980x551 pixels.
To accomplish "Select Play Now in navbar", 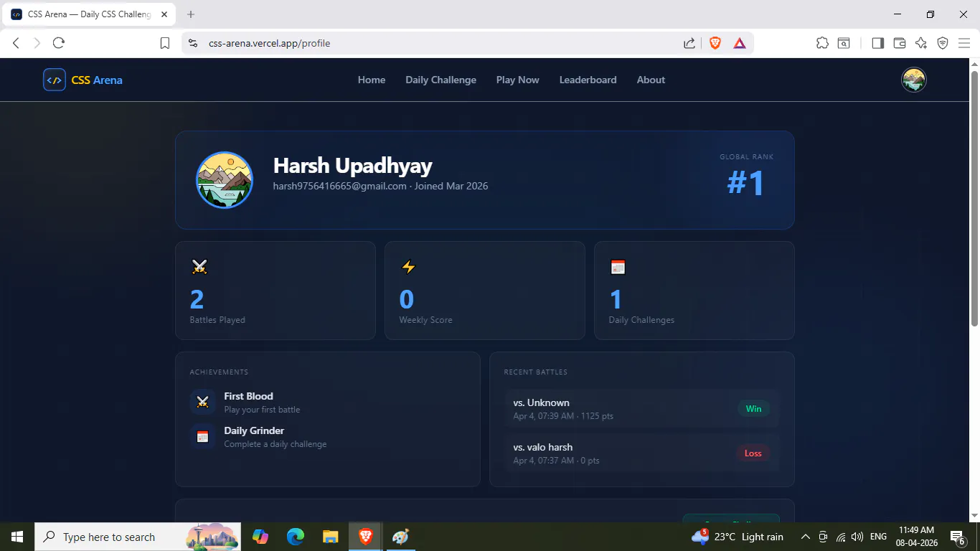I will pos(518,80).
